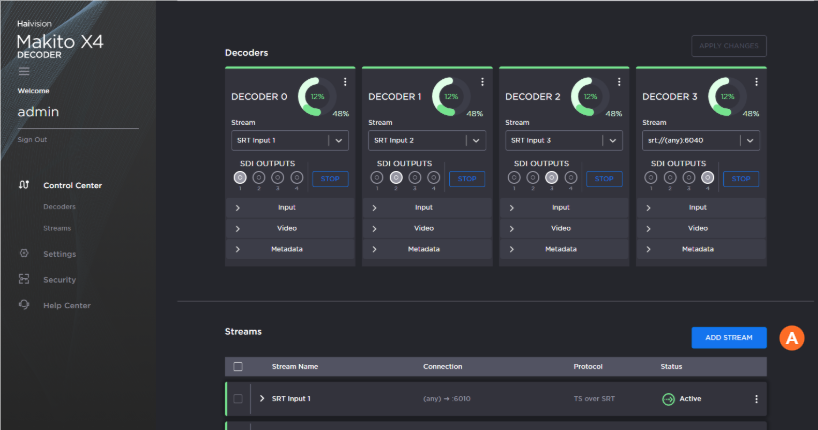The image size is (818, 430).
Task: Click the Add Stream button
Action: click(x=729, y=338)
